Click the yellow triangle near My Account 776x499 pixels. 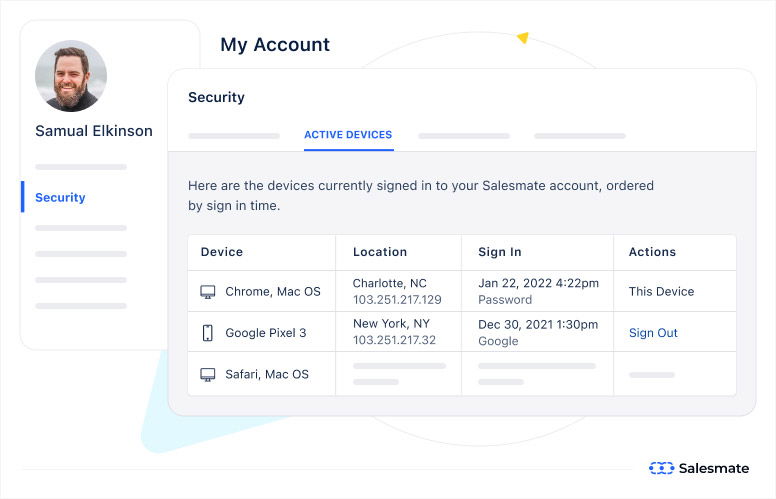(x=522, y=38)
